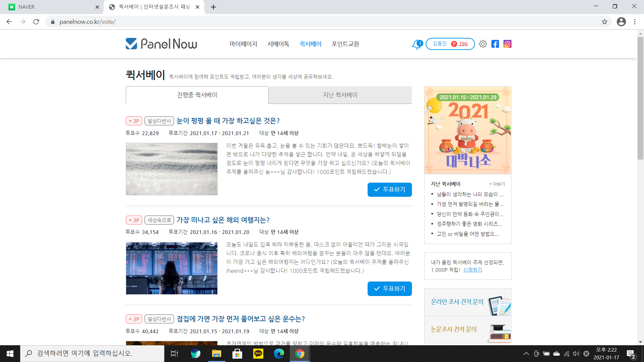Open the Facebook icon link
This screenshot has height=362, width=644.
(x=495, y=44)
